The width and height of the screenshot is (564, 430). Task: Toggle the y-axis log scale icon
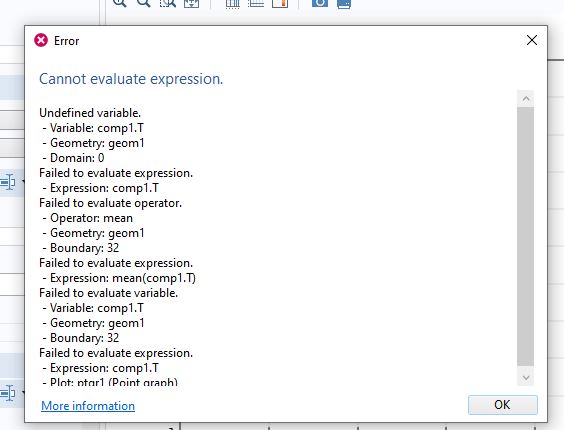pyautogui.click(x=256, y=3)
